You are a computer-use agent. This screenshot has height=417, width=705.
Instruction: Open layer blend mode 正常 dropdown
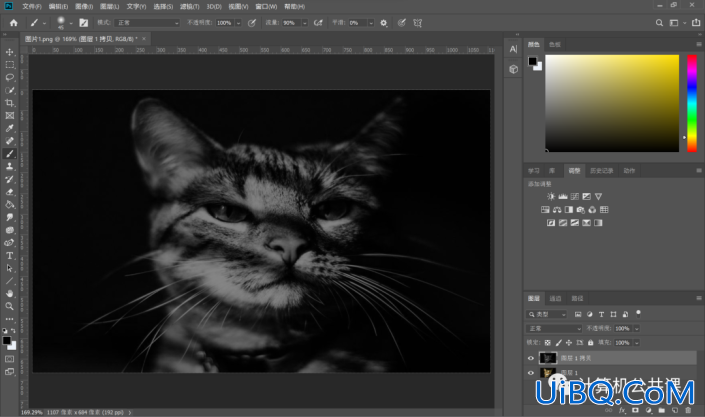(554, 328)
